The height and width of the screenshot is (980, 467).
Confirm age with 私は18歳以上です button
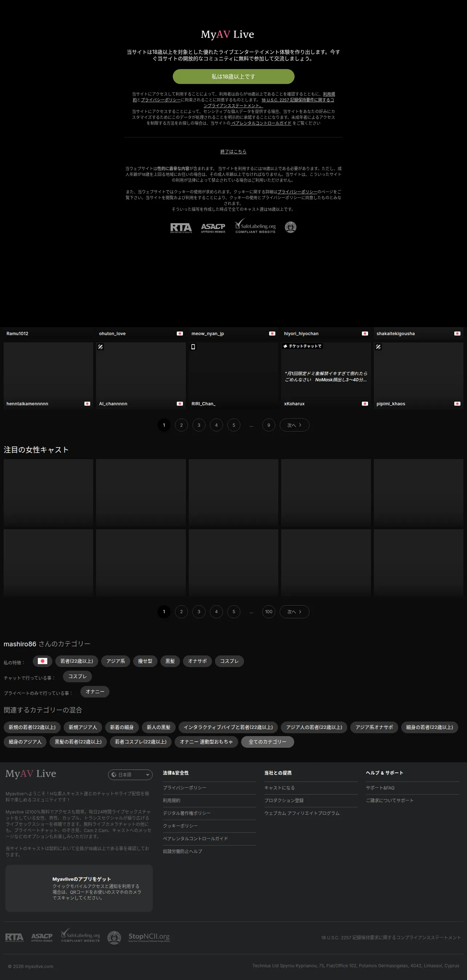tap(233, 76)
